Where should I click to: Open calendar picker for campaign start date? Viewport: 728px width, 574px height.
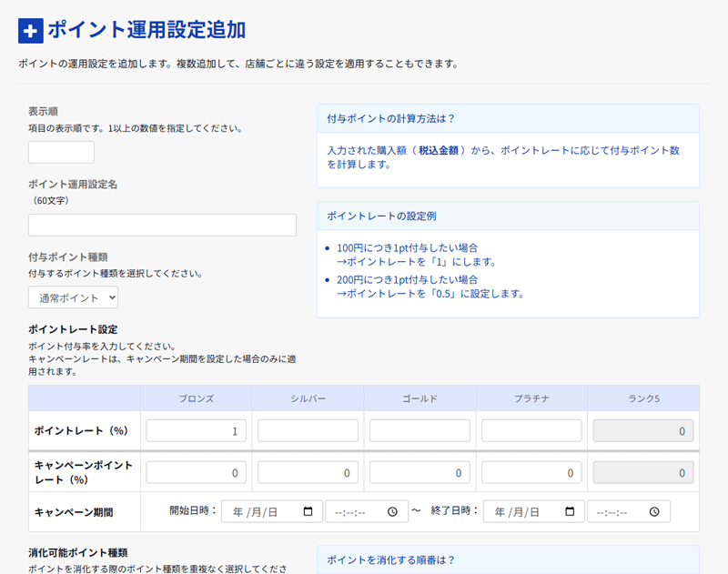pos(308,512)
